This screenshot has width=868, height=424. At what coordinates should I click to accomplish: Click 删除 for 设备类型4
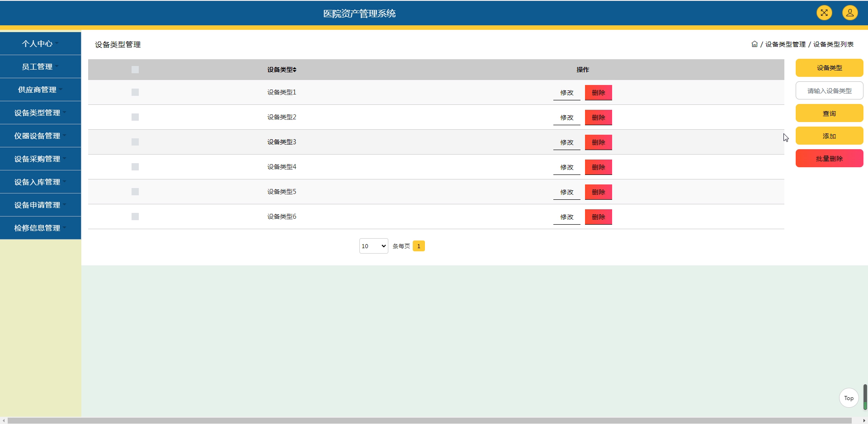pos(599,167)
